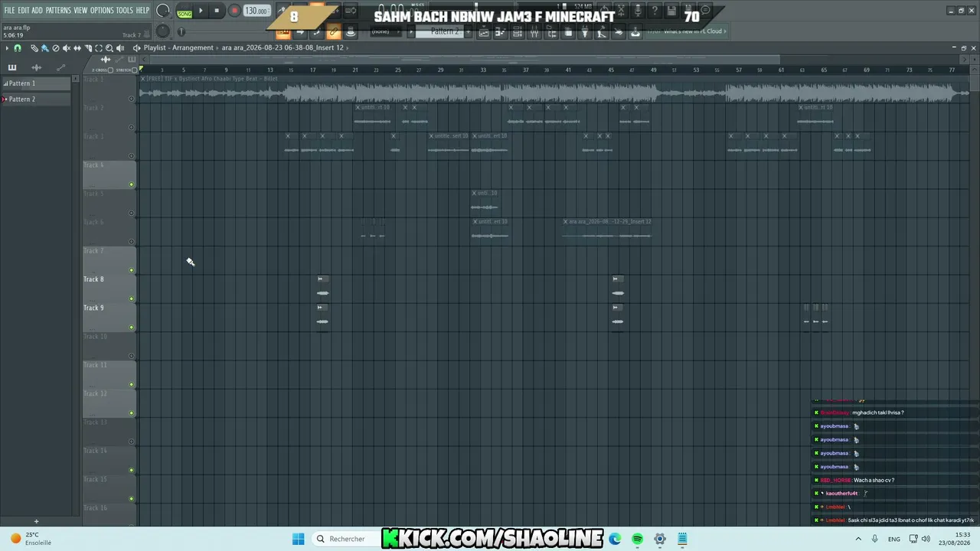
Task: Select the Mute tool in playlist toolbar
Action: (x=67, y=47)
